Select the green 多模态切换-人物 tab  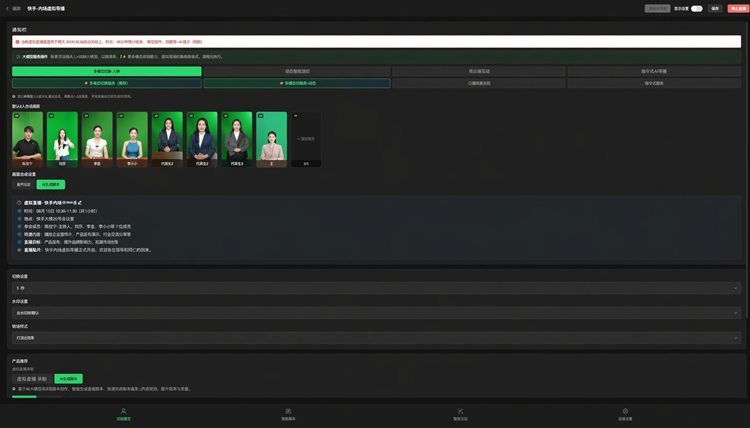click(107, 71)
